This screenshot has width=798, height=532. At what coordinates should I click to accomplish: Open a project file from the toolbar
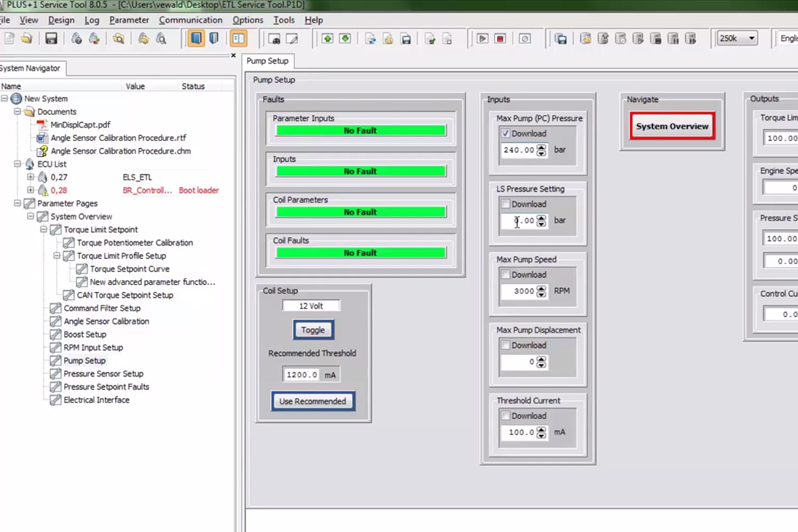click(x=26, y=38)
